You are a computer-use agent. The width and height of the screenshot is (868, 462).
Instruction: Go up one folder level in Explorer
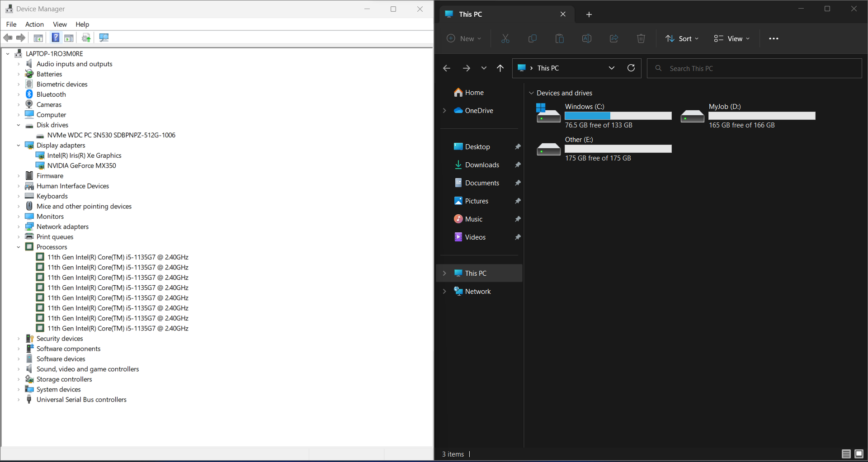point(500,68)
